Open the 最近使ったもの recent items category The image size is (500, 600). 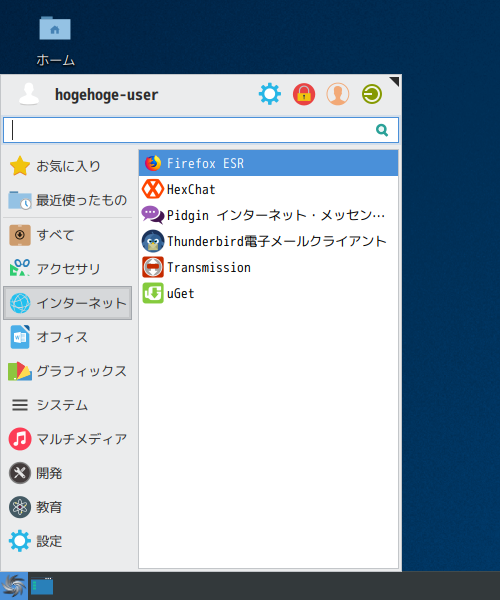68,200
